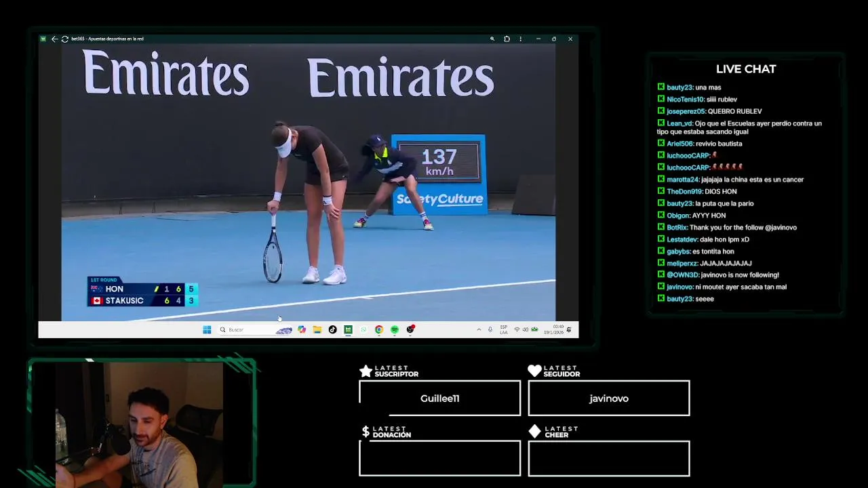Open the extensions puzzle icon

(x=507, y=39)
